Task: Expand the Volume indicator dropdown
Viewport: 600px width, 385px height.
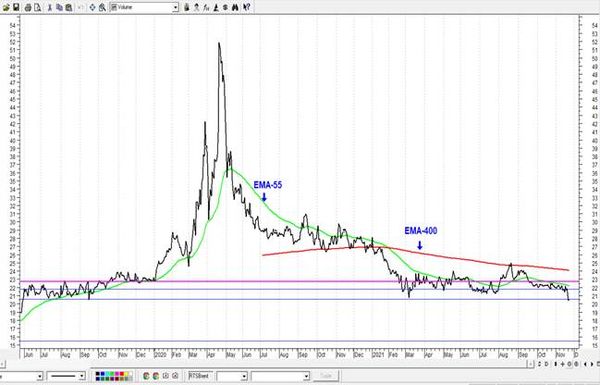Action: tap(175, 7)
